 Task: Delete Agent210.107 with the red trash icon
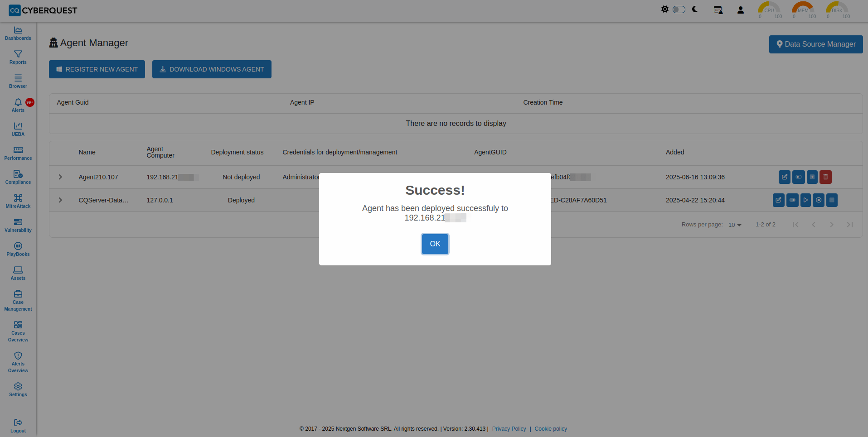[825, 177]
